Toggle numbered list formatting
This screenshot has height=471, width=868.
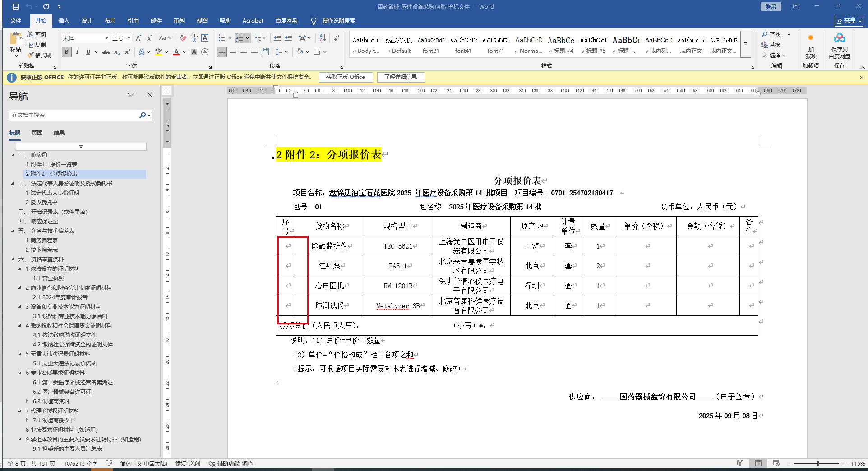point(240,38)
